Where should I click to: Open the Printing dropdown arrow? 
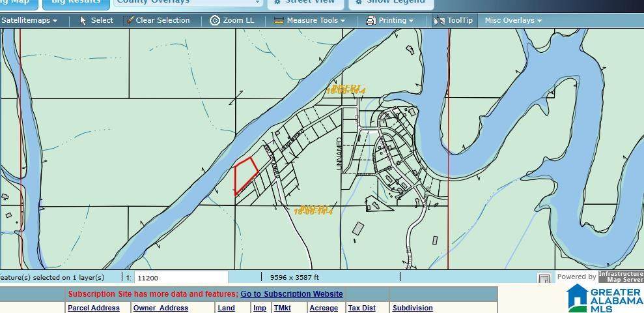click(x=412, y=21)
